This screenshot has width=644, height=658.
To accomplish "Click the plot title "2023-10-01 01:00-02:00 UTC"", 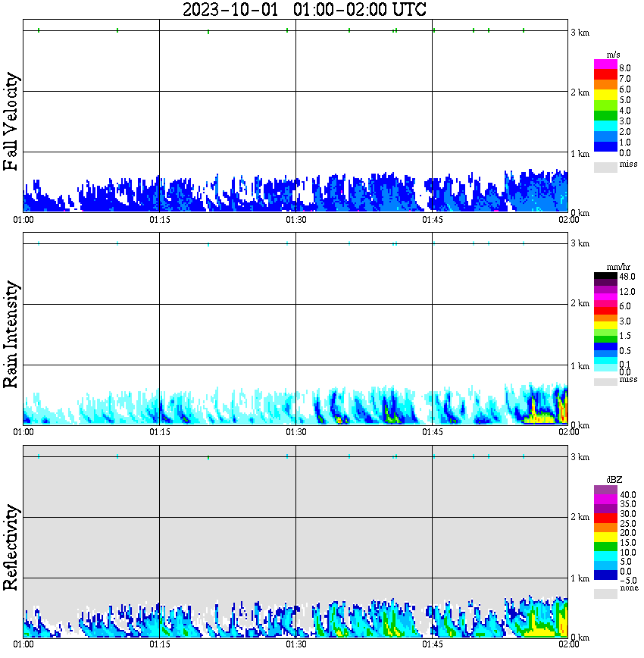I will pos(304,9).
